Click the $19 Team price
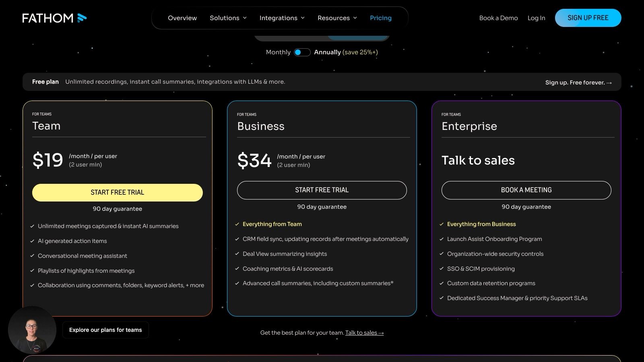 (48, 160)
